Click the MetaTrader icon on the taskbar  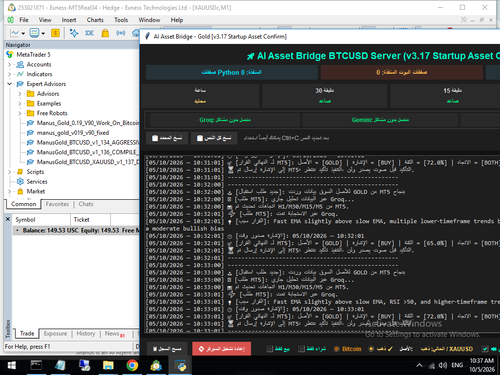(x=156, y=365)
